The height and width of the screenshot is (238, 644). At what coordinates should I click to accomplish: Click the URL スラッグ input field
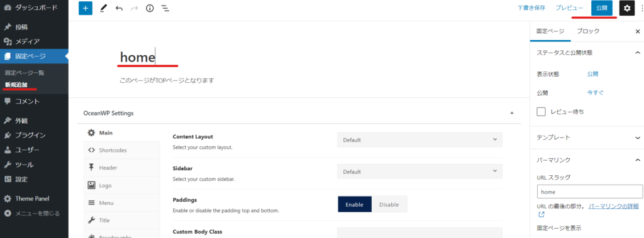pyautogui.click(x=590, y=192)
